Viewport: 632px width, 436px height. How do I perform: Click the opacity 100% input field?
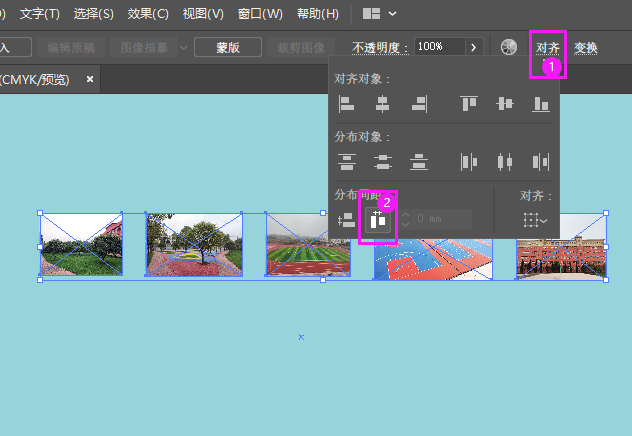[440, 47]
